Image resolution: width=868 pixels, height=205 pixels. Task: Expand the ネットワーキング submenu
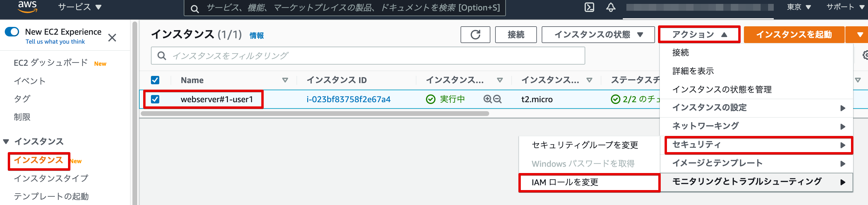[x=756, y=126]
